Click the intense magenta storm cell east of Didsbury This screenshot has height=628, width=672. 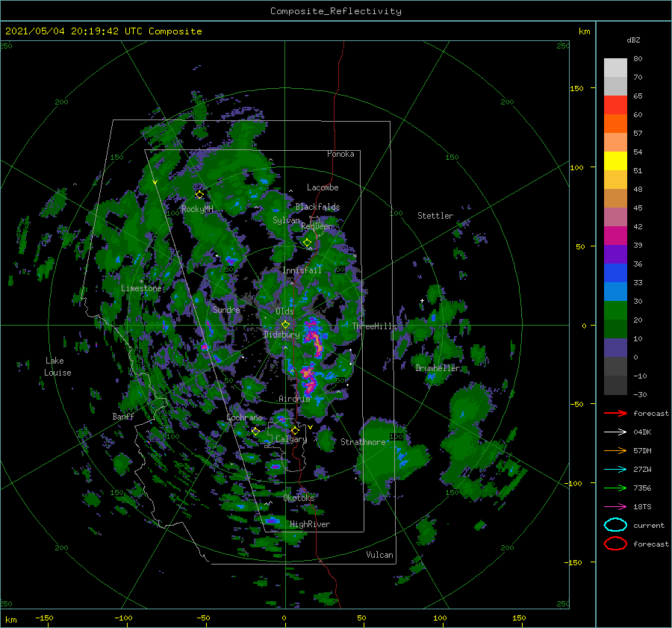tap(315, 338)
